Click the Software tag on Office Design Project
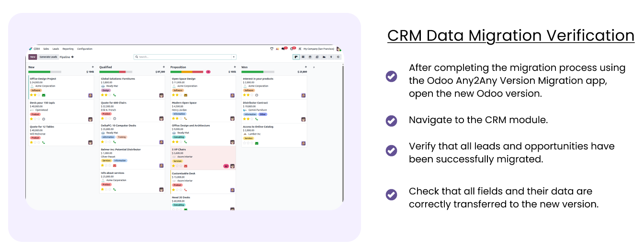Image resolution: width=644 pixels, height=251 pixels. point(36,90)
